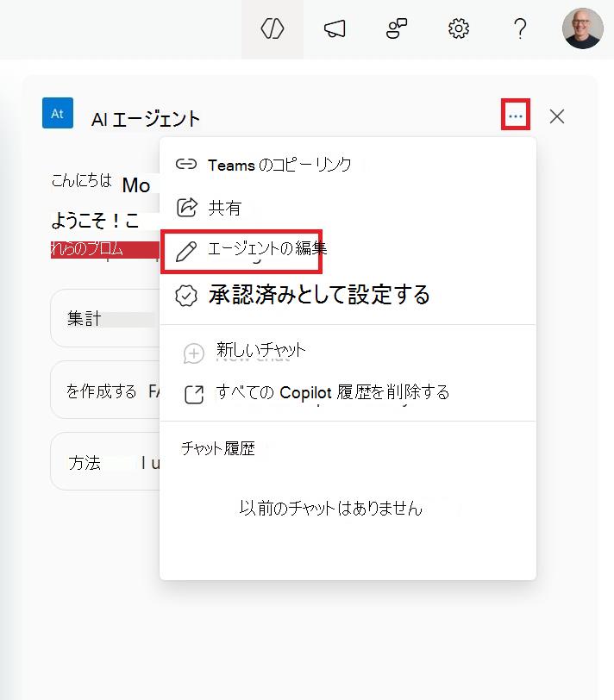The height and width of the screenshot is (700, 614).
Task: Toggle the three-dot more options button
Action: (x=516, y=115)
